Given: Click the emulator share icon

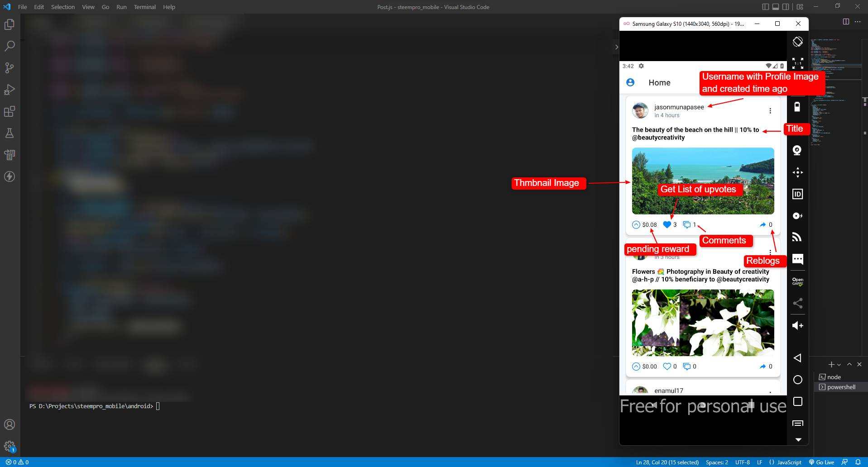Looking at the screenshot, I should pos(798,303).
